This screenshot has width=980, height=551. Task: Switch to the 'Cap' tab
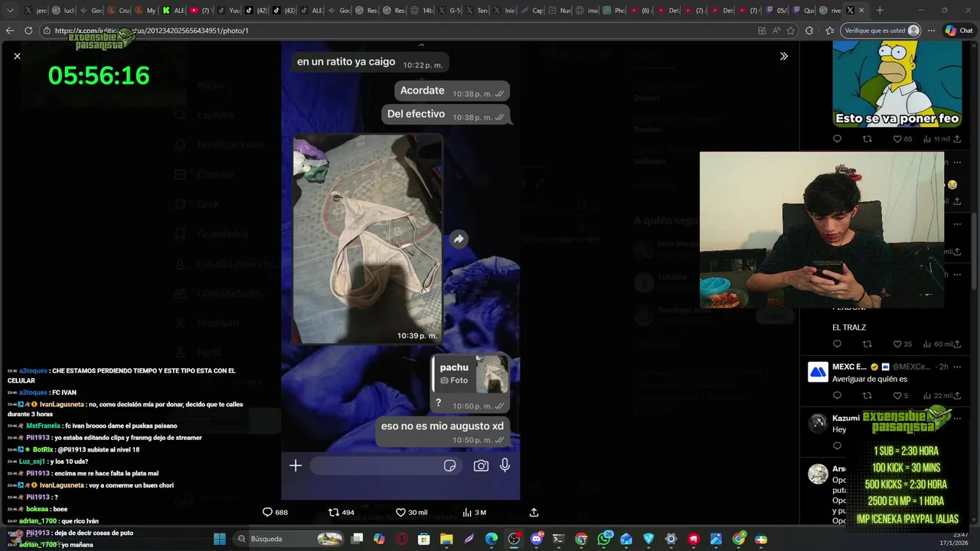coord(532,11)
